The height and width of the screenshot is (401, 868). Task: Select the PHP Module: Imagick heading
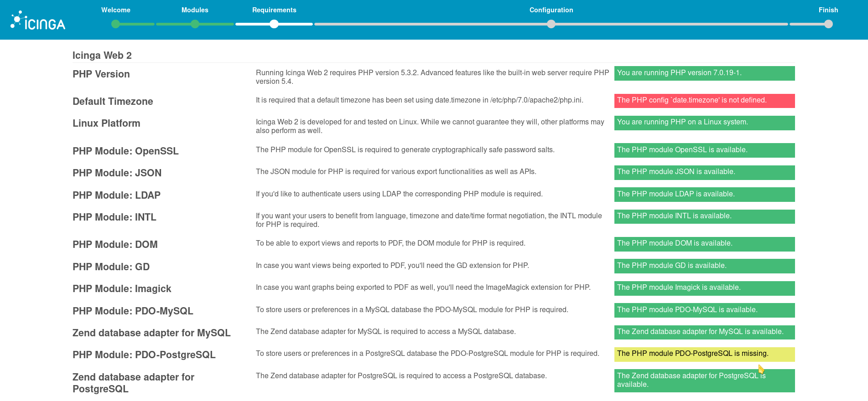click(122, 289)
